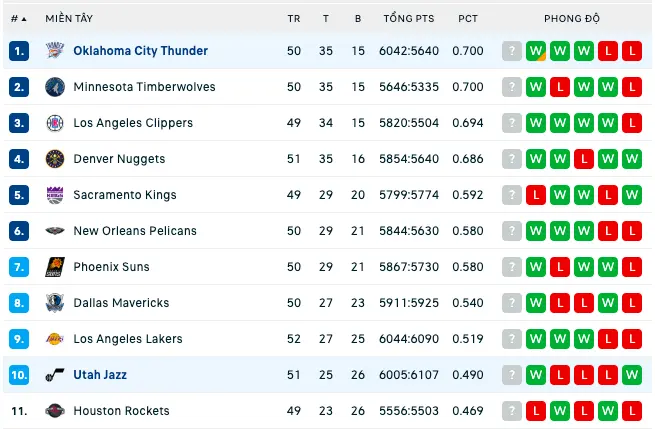
Task: Click the last green W badge for Denver Nuggets
Action: pos(632,159)
